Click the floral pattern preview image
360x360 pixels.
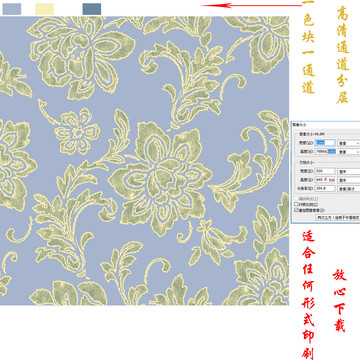[144, 160]
